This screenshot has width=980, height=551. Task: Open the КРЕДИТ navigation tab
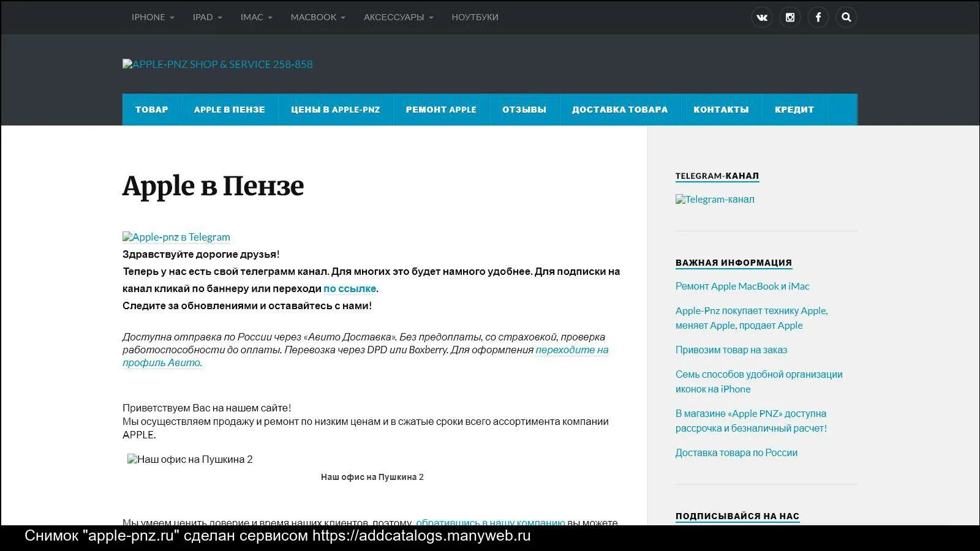(794, 110)
